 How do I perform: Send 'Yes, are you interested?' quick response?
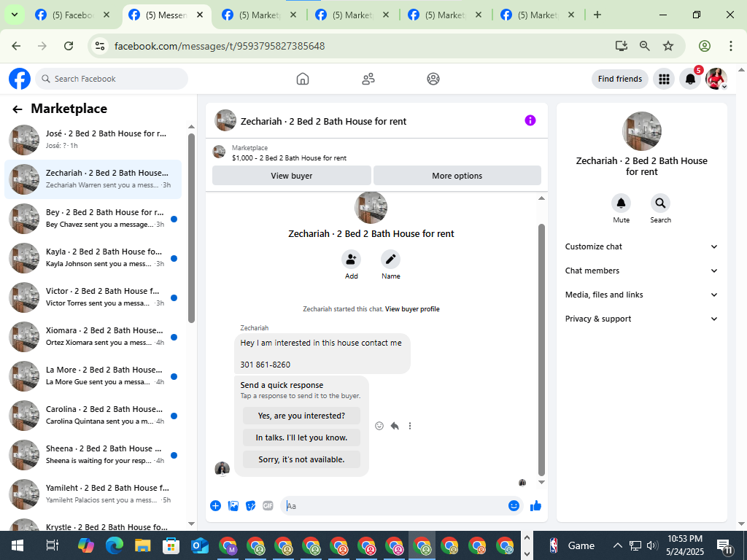301,416
